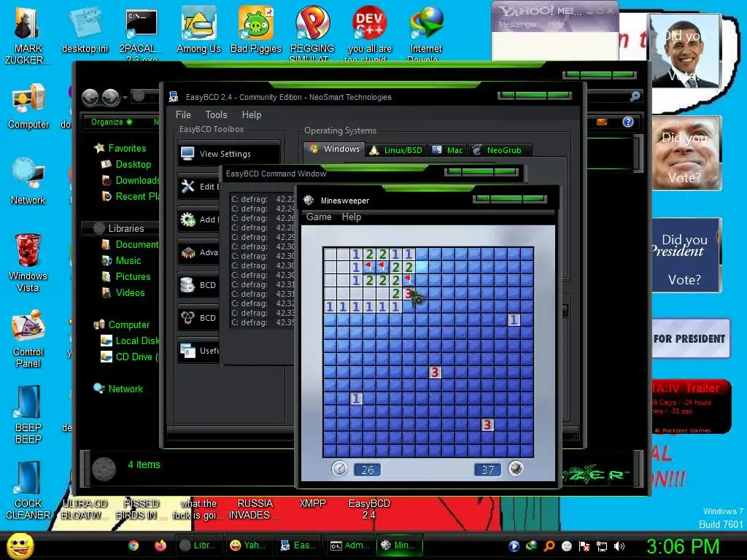Switch to the Windows tab in EasyBCD
This screenshot has width=747, height=560.
pos(334,149)
